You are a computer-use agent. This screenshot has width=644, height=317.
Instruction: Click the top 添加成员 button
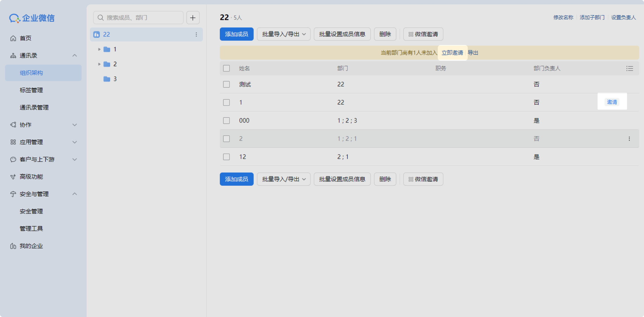[237, 34]
